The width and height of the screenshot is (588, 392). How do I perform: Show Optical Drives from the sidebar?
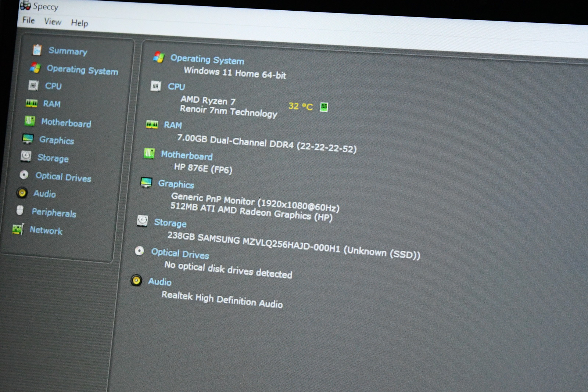point(63,177)
